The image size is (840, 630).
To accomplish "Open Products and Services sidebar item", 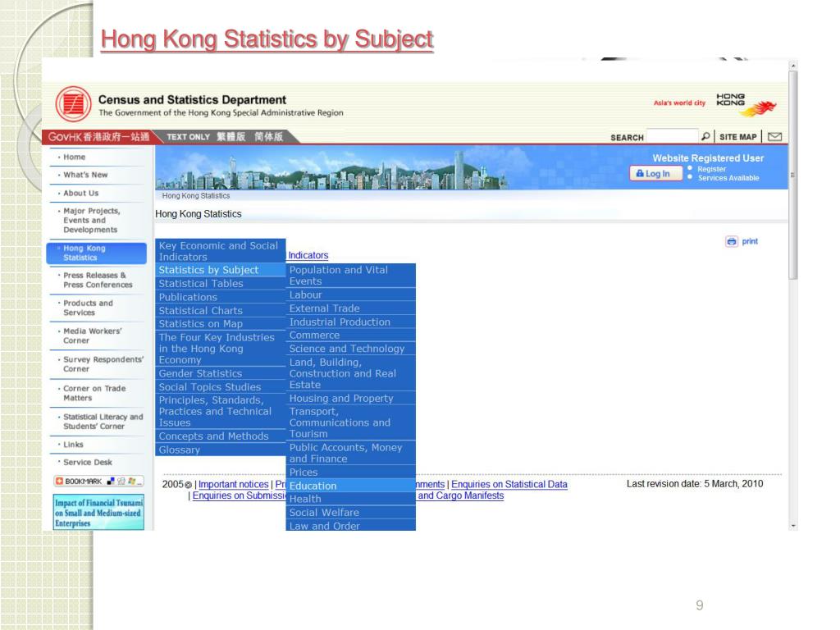I will (88, 308).
